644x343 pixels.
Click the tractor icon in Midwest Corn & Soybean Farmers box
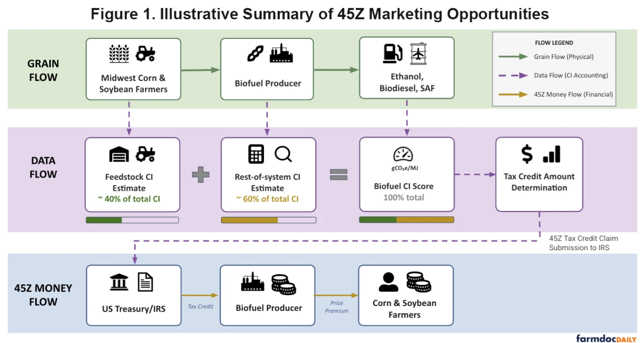pos(146,53)
